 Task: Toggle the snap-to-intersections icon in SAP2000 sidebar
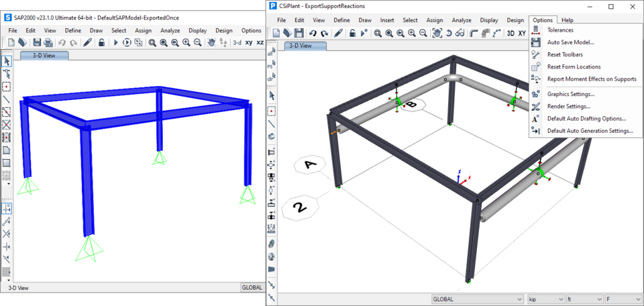coord(7,234)
